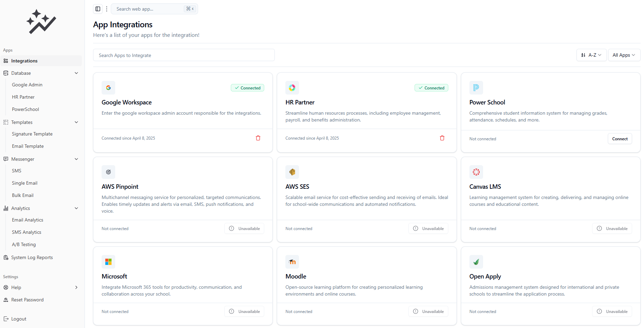Viewport: 644px width, 328px height.
Task: Open A/B Testing
Action: 24,244
